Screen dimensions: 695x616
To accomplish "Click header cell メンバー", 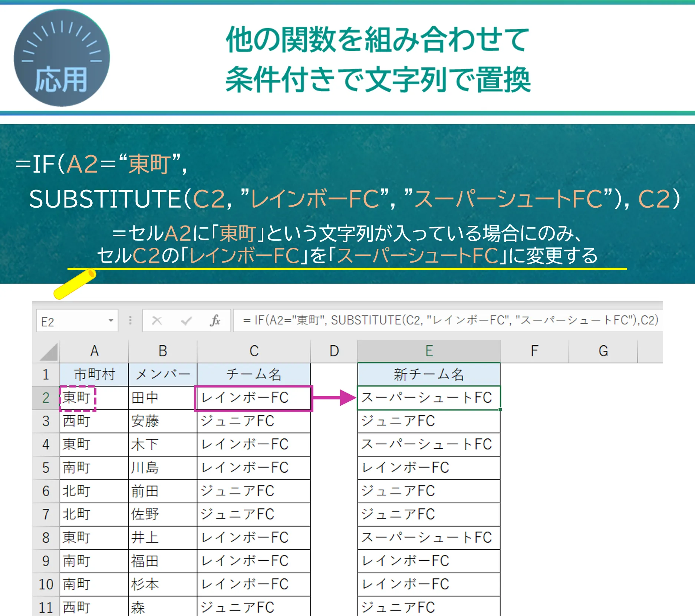I will pyautogui.click(x=163, y=375).
